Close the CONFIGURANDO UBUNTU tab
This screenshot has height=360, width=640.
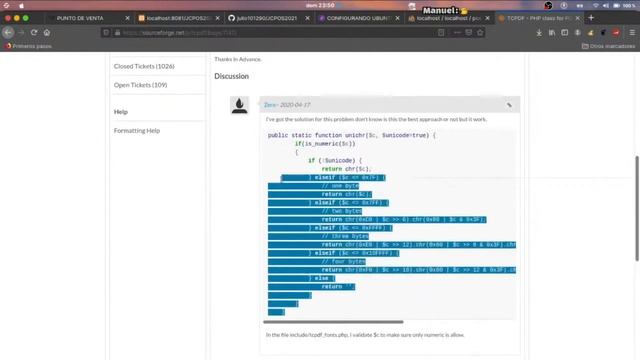pyautogui.click(x=397, y=18)
